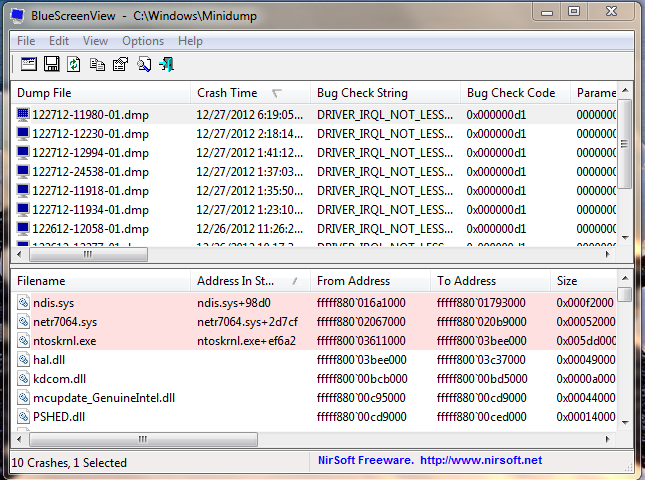The image size is (645, 480).
Task: Sort by From Address column header
Action: click(370, 281)
